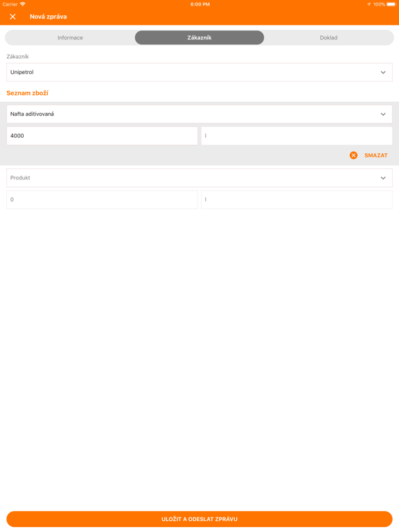Click the Nová zpráva title
399x532 pixels.
pos(48,17)
